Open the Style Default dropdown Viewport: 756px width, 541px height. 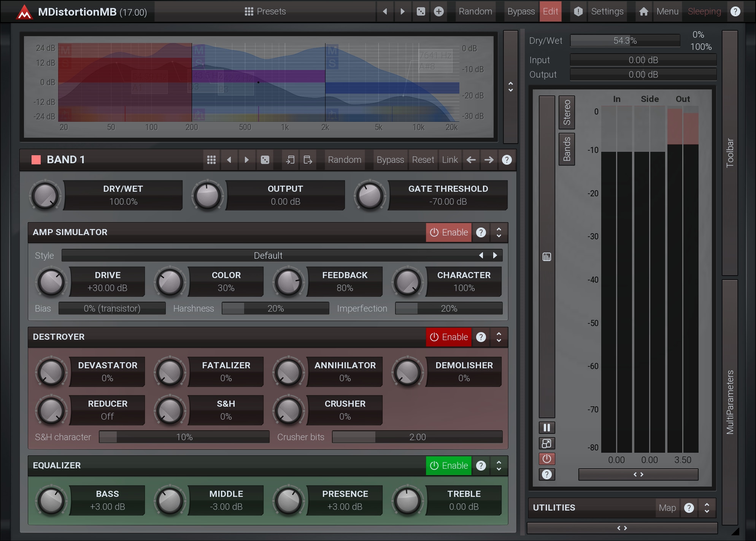pyautogui.click(x=268, y=256)
